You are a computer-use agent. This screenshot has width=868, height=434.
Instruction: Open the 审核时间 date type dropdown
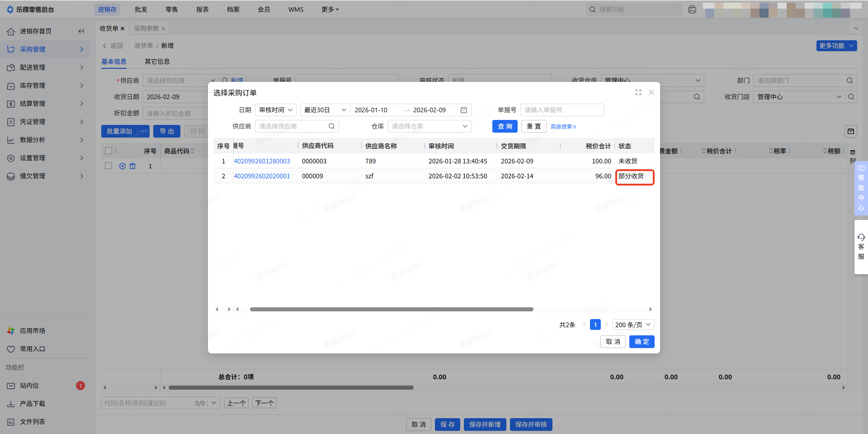pyautogui.click(x=276, y=110)
